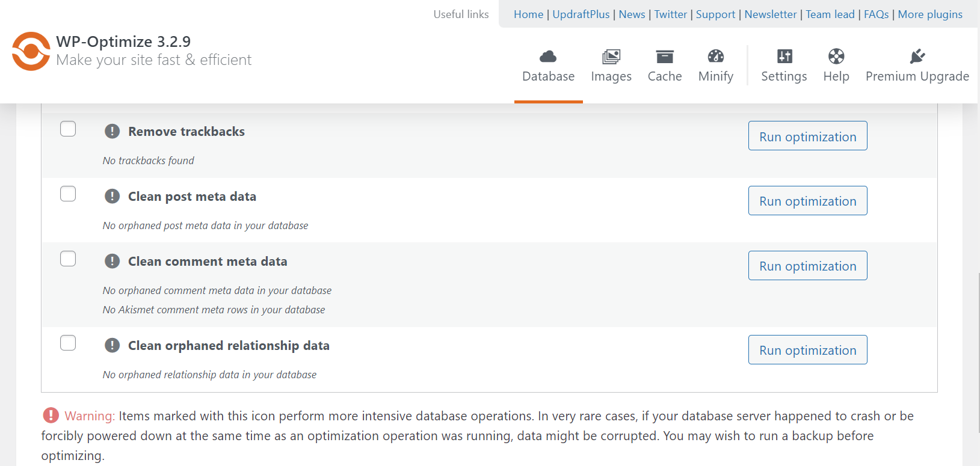Open the More plugins link
980x466 pixels.
[x=930, y=14]
